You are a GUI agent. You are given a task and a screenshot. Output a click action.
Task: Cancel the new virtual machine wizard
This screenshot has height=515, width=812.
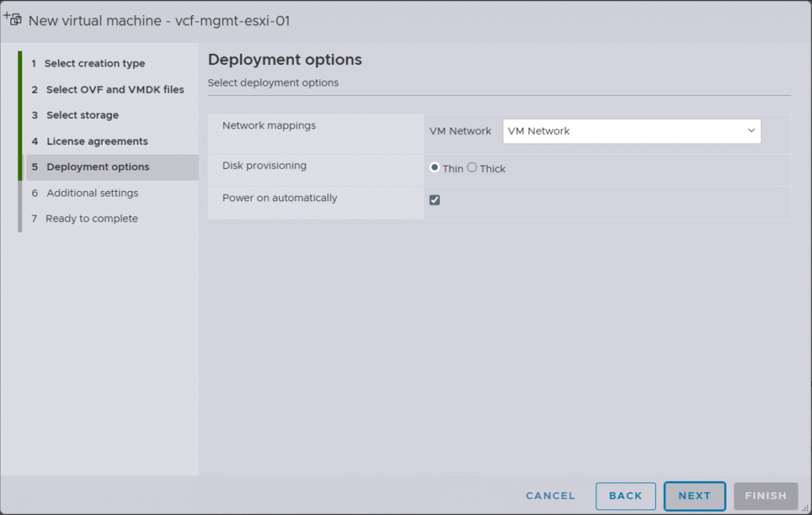pyautogui.click(x=550, y=496)
